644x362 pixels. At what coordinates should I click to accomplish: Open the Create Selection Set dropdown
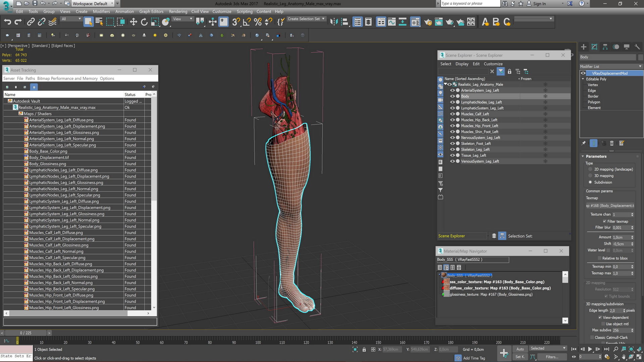306,19
